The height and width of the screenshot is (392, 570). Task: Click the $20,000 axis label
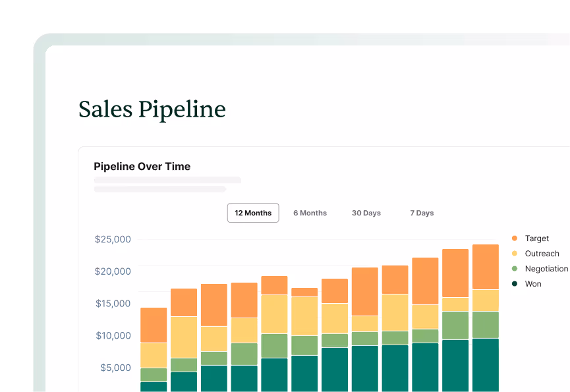click(113, 271)
